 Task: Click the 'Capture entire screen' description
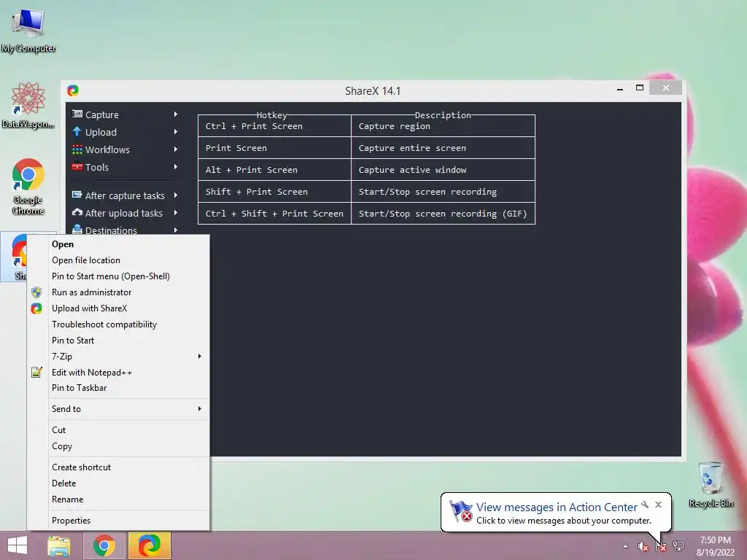pyautogui.click(x=412, y=148)
